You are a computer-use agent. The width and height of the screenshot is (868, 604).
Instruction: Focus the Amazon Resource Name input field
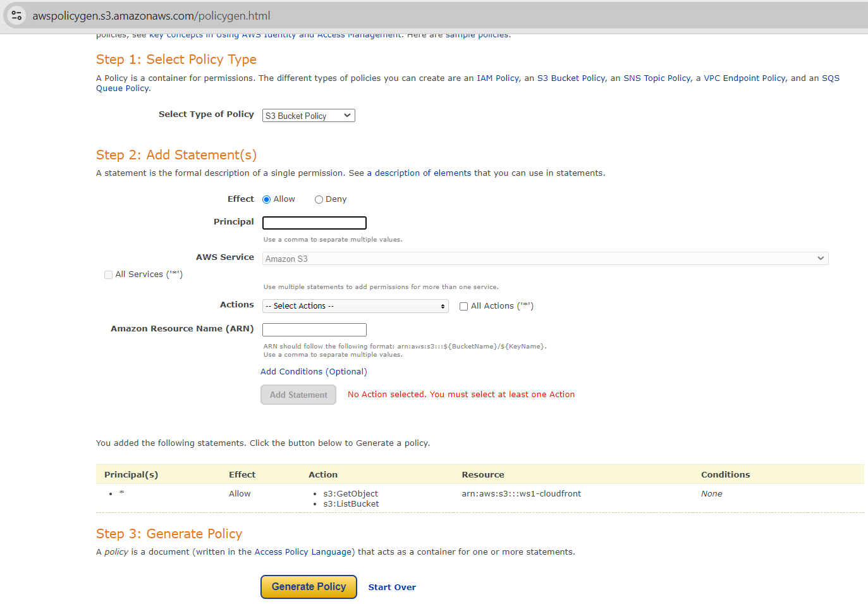tap(314, 330)
